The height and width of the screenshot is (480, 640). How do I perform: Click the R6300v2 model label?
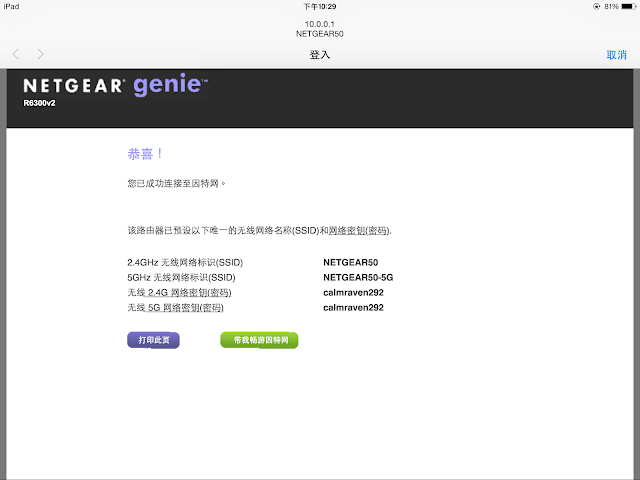[39, 103]
